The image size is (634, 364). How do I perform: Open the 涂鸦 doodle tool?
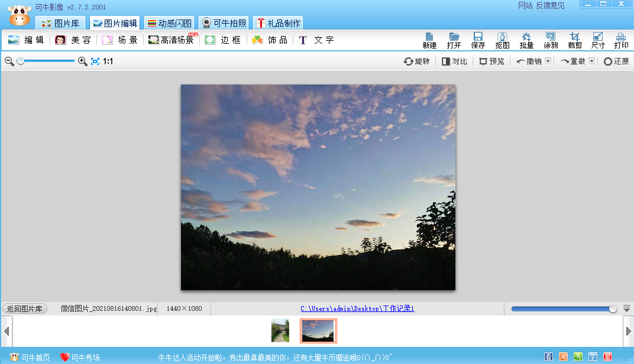[x=551, y=40]
